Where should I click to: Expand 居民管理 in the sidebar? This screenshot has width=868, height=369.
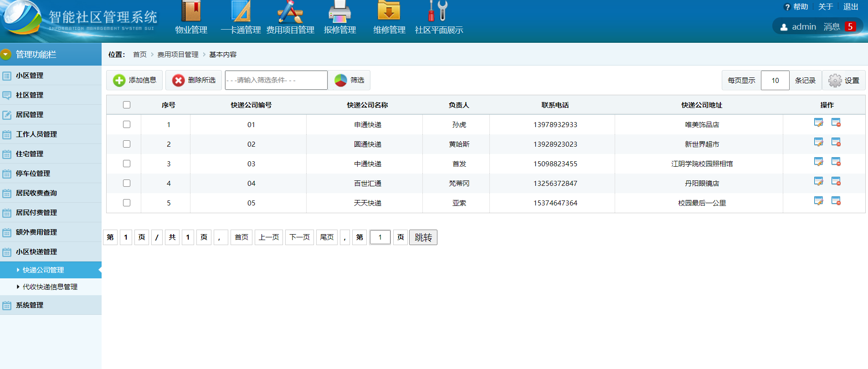[x=51, y=115]
